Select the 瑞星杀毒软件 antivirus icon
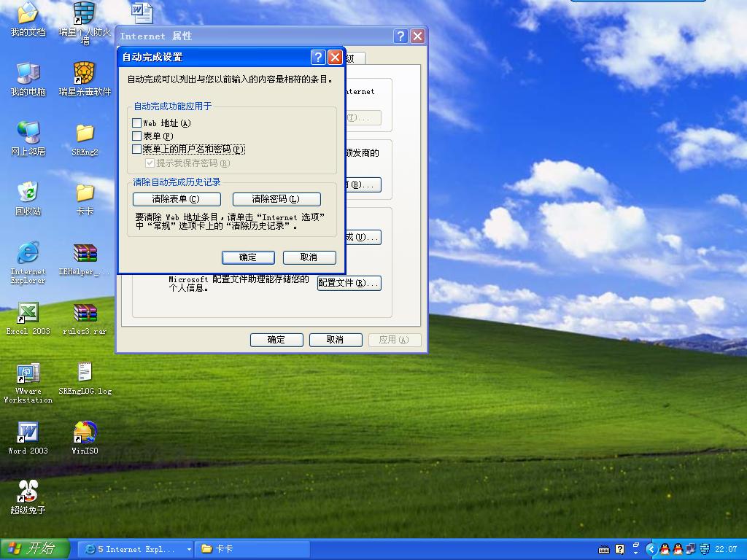 (x=85, y=73)
